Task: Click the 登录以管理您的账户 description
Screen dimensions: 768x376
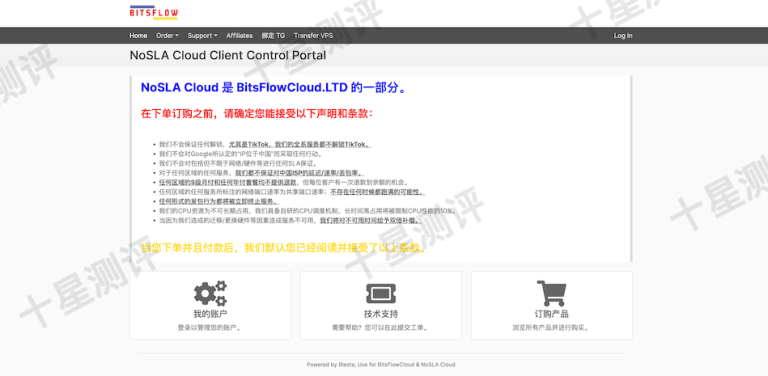Action: pyautogui.click(x=210, y=328)
